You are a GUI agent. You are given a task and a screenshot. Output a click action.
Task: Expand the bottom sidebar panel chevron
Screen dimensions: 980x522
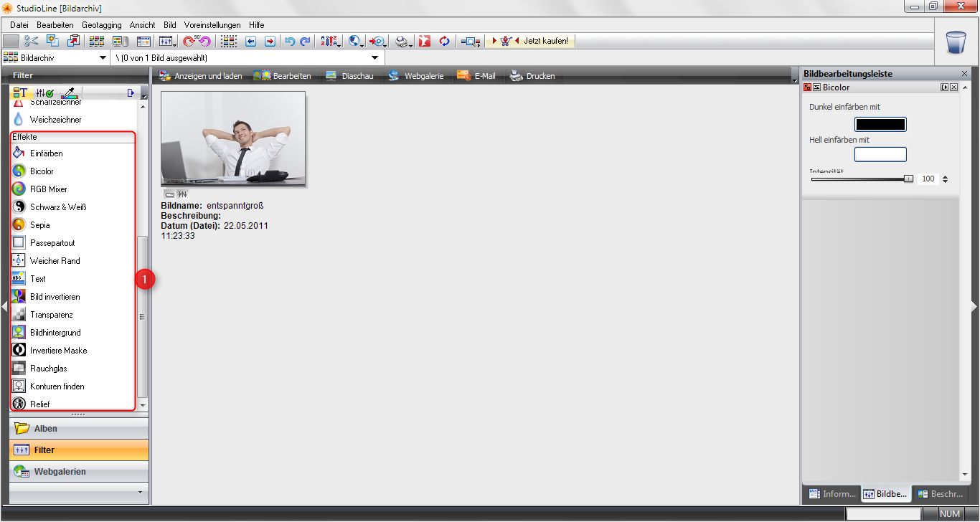click(138, 493)
